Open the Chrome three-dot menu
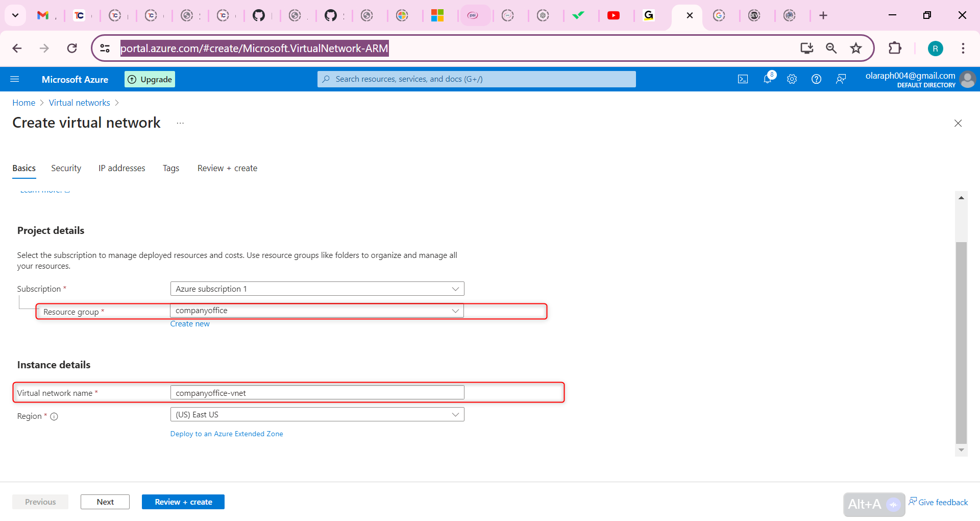Viewport: 980px width, 521px height. 963,49
